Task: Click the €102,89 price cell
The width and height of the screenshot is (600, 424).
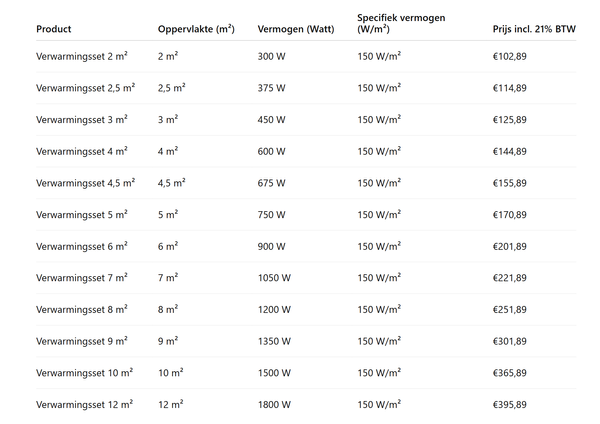Action: pos(510,56)
